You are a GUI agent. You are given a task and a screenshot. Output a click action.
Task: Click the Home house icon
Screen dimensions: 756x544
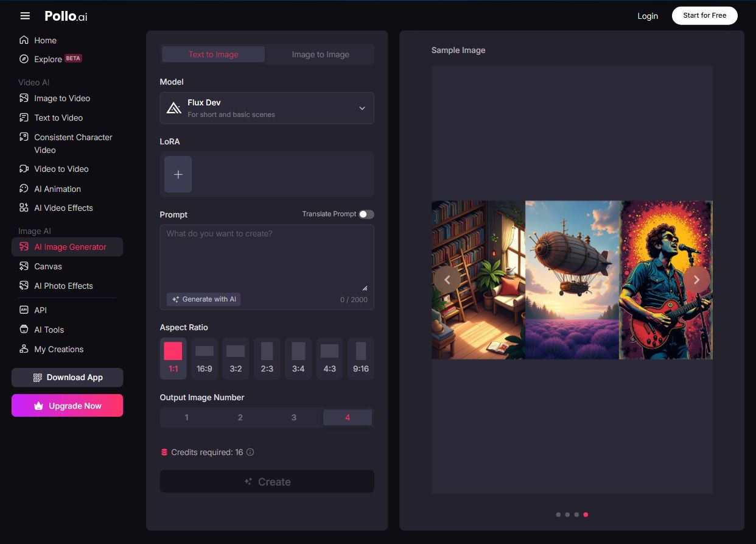[x=24, y=40]
